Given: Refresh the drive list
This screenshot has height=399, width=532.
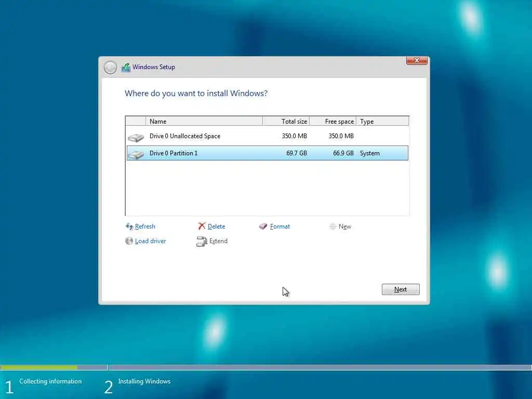Looking at the screenshot, I should [145, 227].
